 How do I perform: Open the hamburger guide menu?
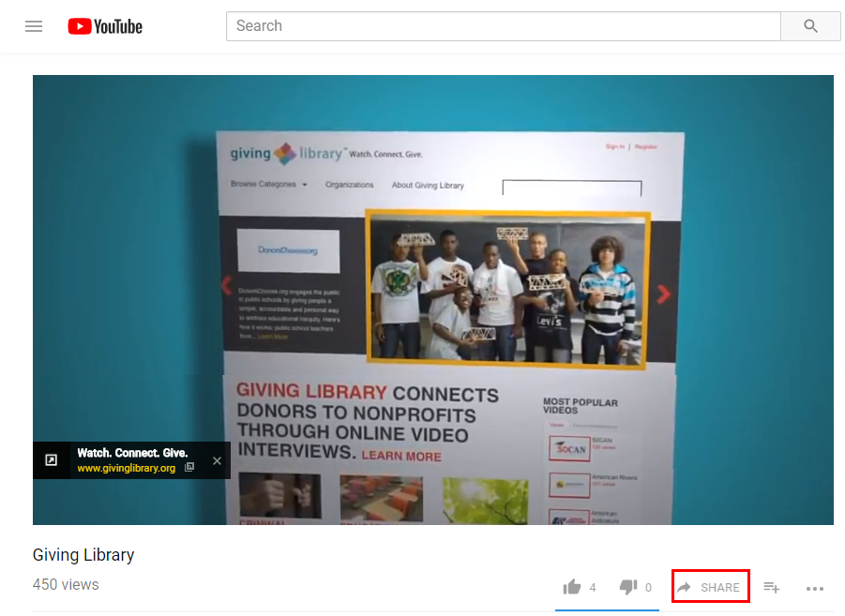point(34,26)
